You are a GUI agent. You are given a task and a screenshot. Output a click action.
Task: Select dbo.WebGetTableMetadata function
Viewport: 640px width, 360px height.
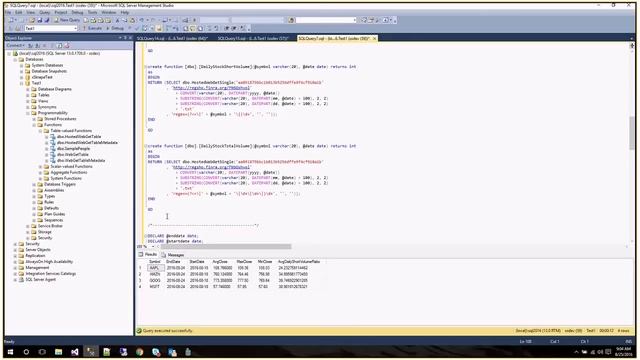click(81, 160)
